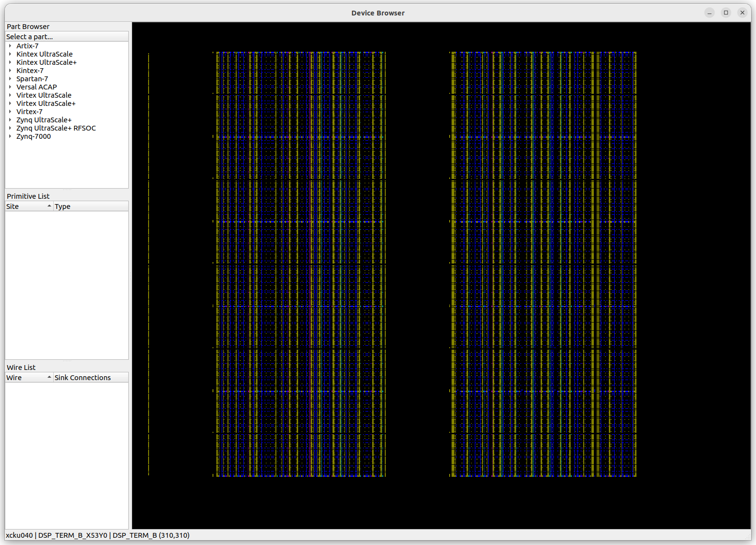
Task: Expand the Zynq UltraScale+ RFSOC entry
Action: tap(10, 128)
